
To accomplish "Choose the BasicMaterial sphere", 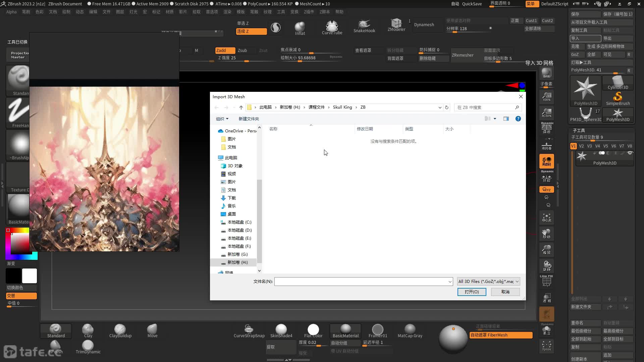I will [x=345, y=331].
